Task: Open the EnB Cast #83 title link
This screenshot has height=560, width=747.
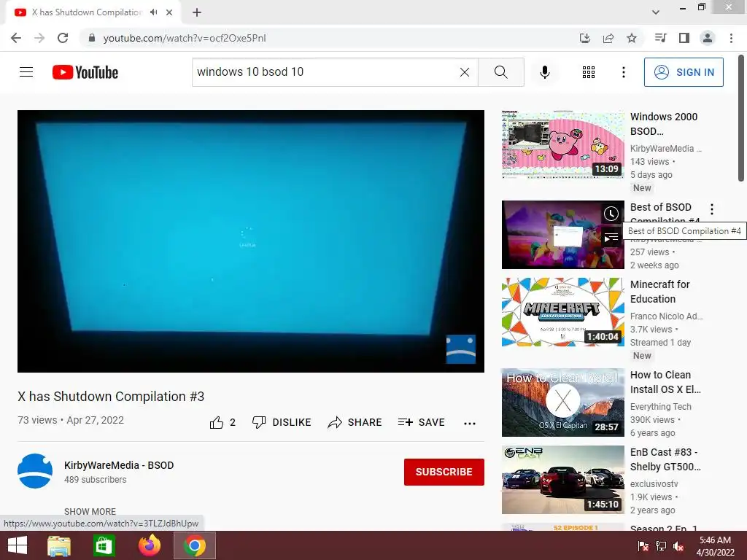Action: click(x=665, y=459)
